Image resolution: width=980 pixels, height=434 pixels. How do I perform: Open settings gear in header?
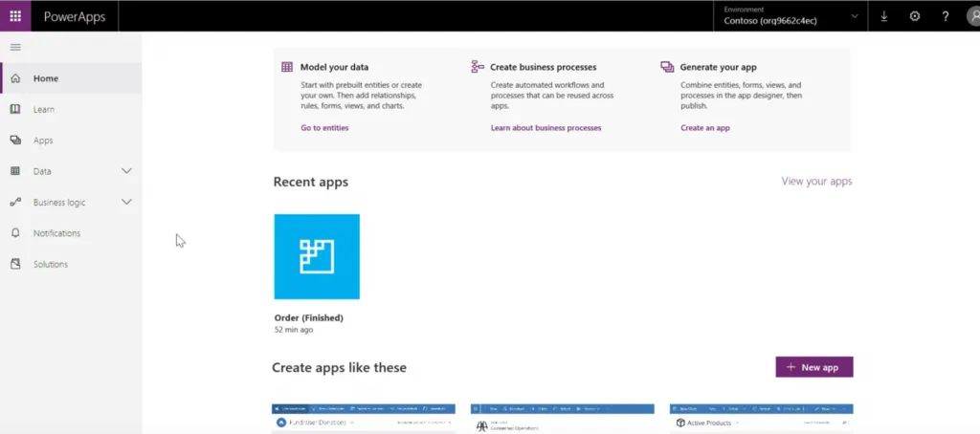coord(914,16)
